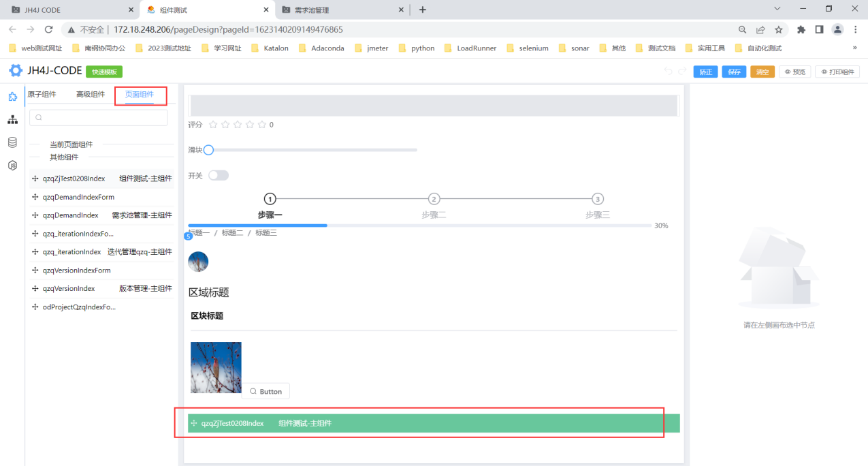Select step 2 circle 步骤二
The width and height of the screenshot is (868, 466).
(434, 199)
